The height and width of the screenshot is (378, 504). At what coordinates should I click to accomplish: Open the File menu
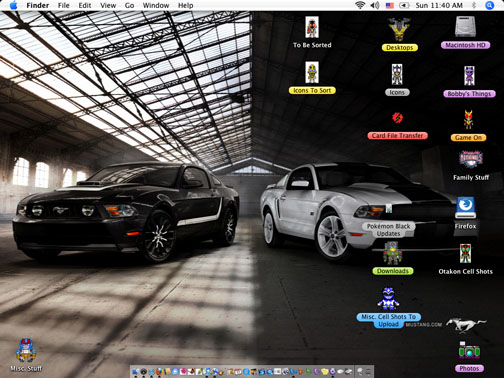63,5
